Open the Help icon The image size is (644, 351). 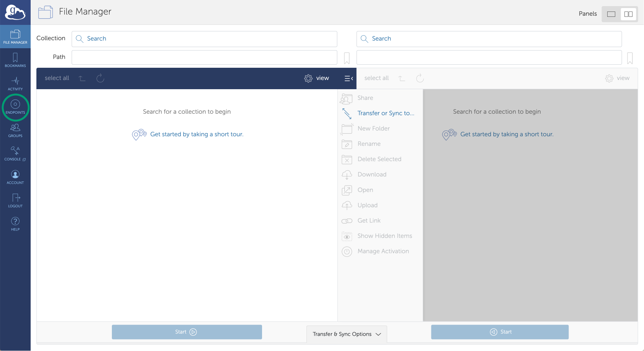[x=15, y=224]
